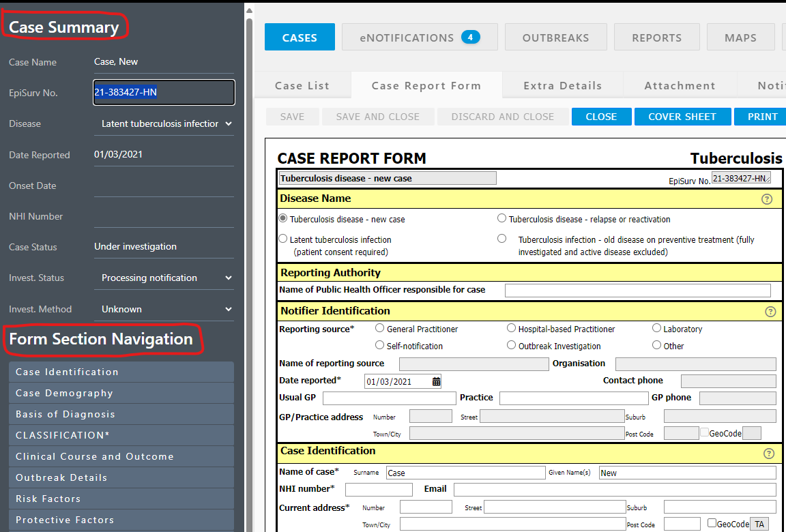Click the sidebar scroll-up arrow

click(249, 10)
